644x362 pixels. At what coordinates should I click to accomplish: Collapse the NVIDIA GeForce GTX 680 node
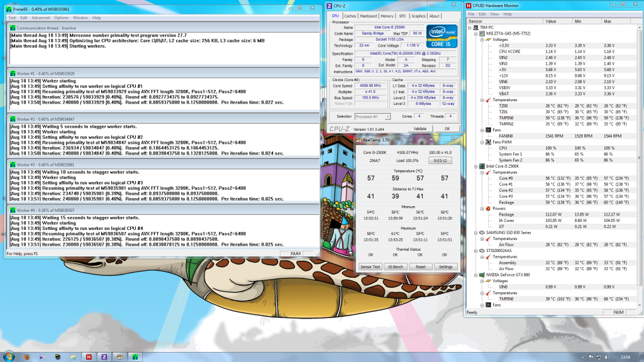475,275
